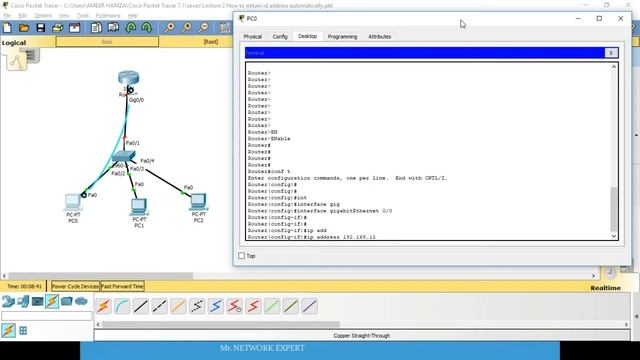Click the terminal scroll-down arrow
Screen dimensions: 640x360
(613, 236)
